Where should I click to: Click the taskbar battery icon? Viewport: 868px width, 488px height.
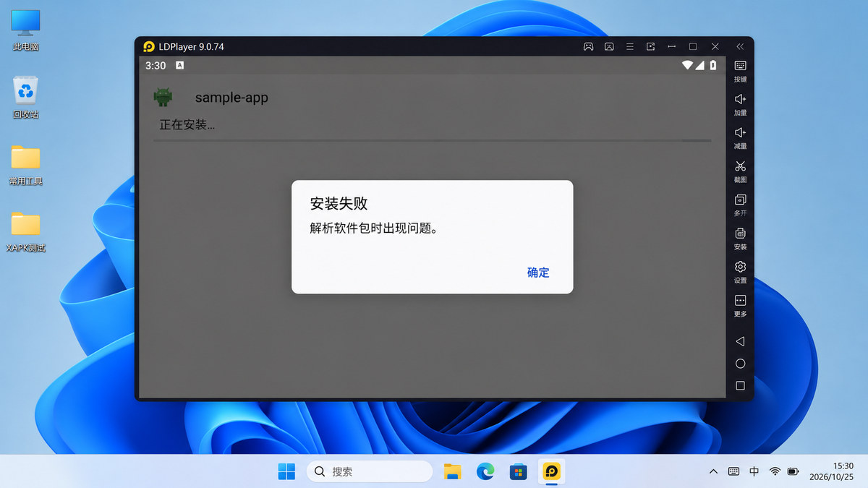point(793,471)
